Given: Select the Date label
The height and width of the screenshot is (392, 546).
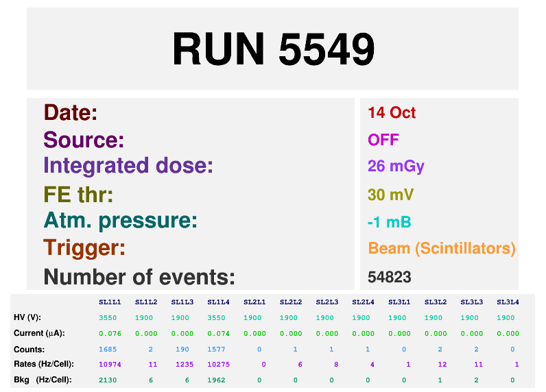Looking at the screenshot, I should click(x=71, y=112).
